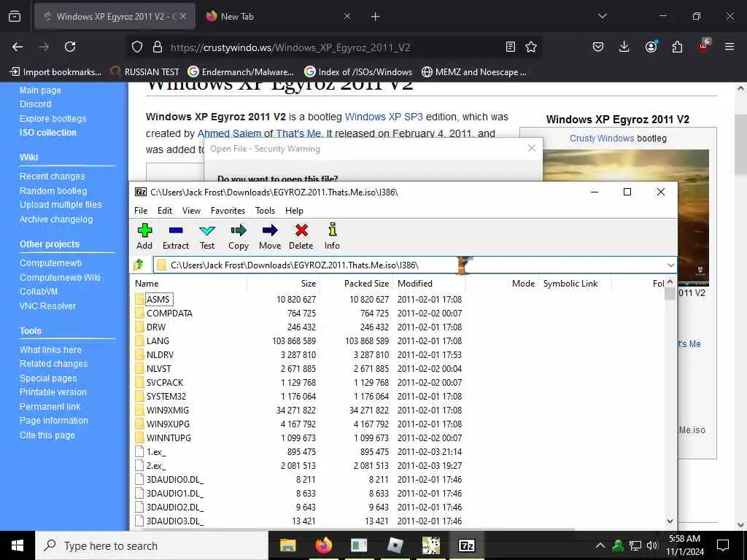Follow the Windows XP SP3 article link
Image resolution: width=747 pixels, height=560 pixels.
click(384, 117)
